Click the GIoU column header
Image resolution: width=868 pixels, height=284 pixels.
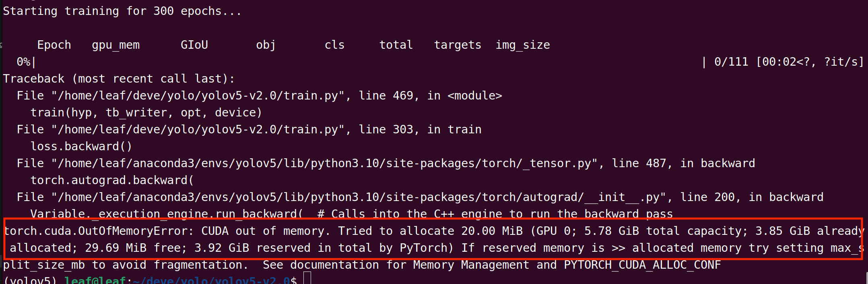click(194, 45)
